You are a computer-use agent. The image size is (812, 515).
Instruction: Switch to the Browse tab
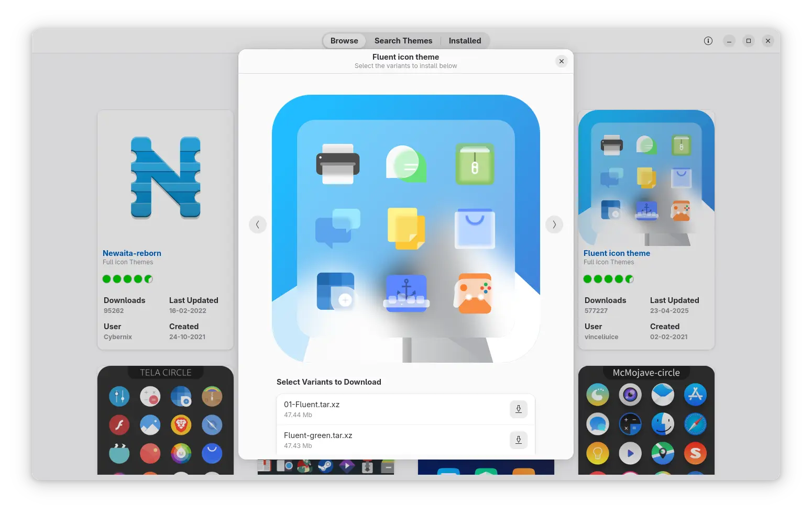tap(344, 41)
